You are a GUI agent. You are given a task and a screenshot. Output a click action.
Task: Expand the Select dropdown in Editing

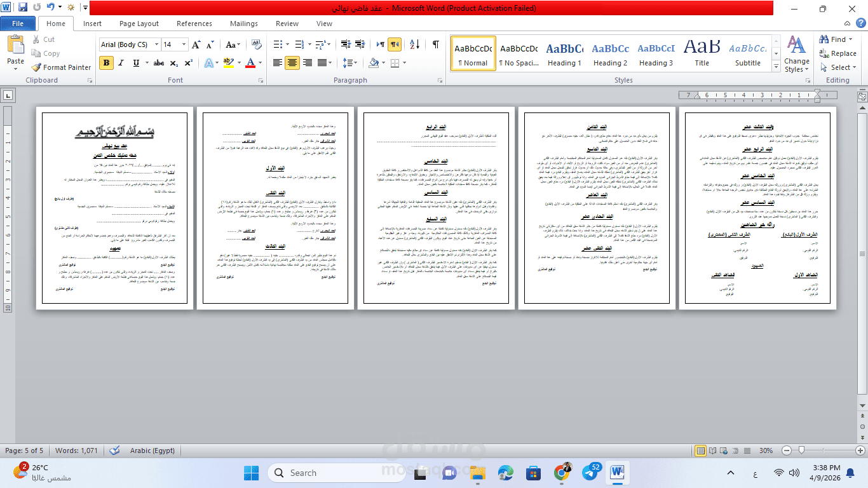tap(853, 67)
